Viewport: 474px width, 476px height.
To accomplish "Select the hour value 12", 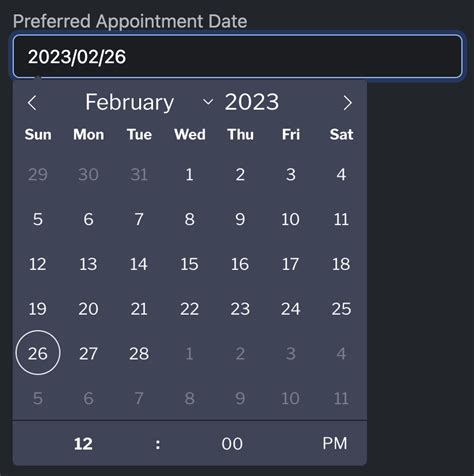I will click(x=83, y=444).
